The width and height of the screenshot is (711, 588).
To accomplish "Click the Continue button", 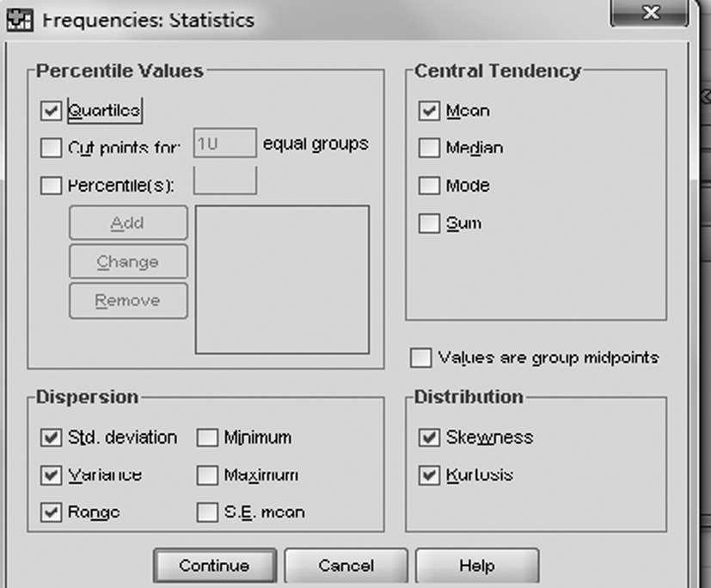I will coord(215,566).
